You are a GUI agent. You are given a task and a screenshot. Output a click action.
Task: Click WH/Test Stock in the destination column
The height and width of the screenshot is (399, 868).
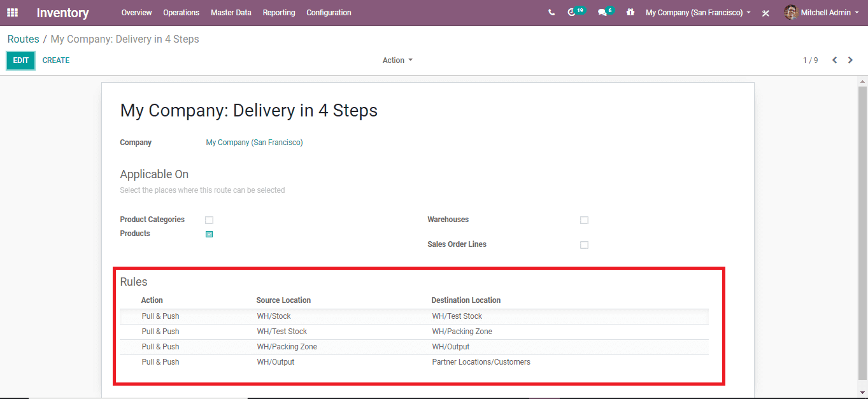click(x=457, y=316)
